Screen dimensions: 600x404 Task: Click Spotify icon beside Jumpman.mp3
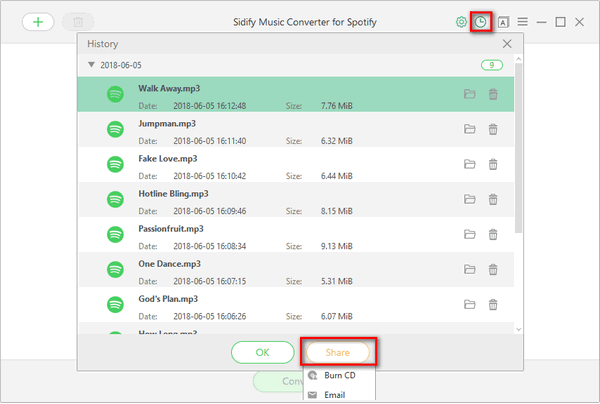click(x=115, y=129)
